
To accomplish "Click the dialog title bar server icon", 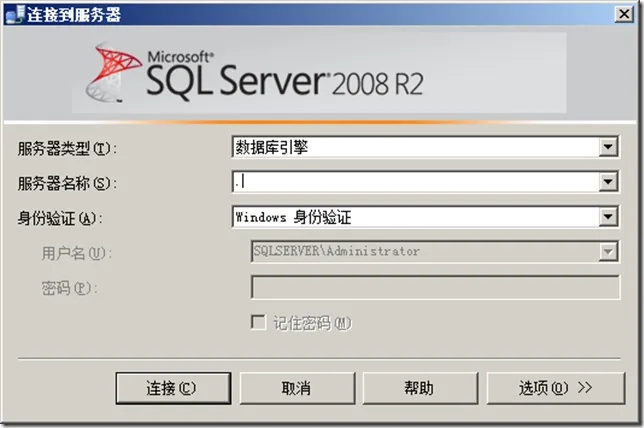I will tap(16, 14).
